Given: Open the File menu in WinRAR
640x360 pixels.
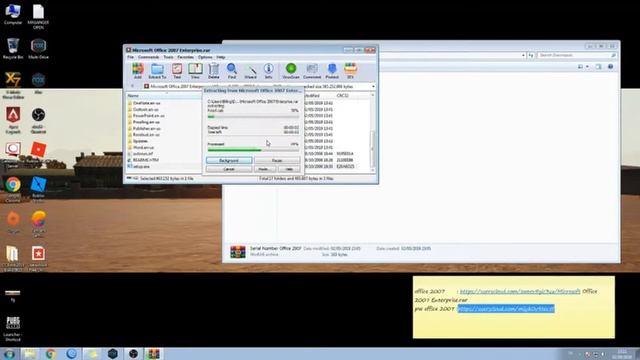Looking at the screenshot, I should click(x=130, y=57).
